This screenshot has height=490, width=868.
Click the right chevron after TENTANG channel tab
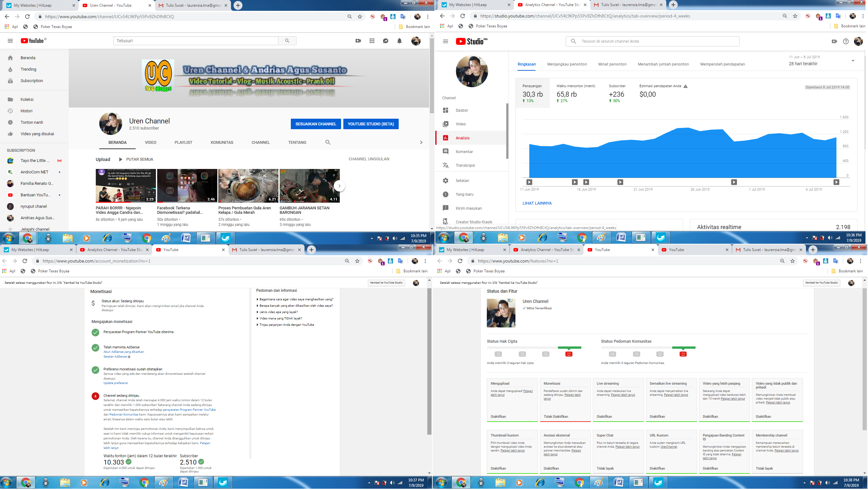421,142
